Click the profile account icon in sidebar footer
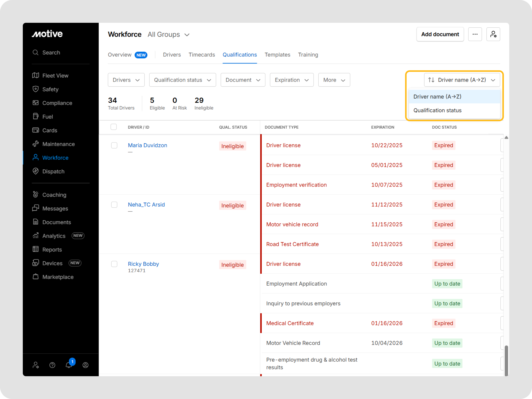This screenshot has width=532, height=399. (x=85, y=365)
